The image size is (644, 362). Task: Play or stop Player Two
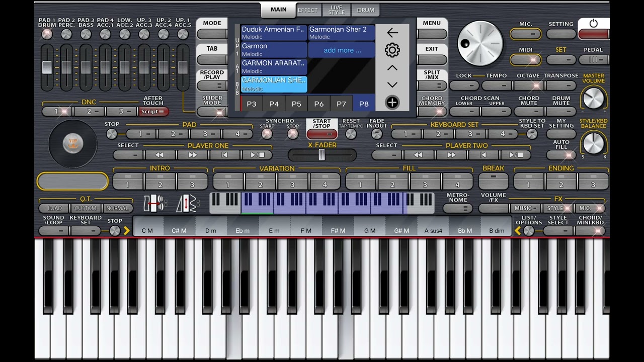tap(516, 155)
